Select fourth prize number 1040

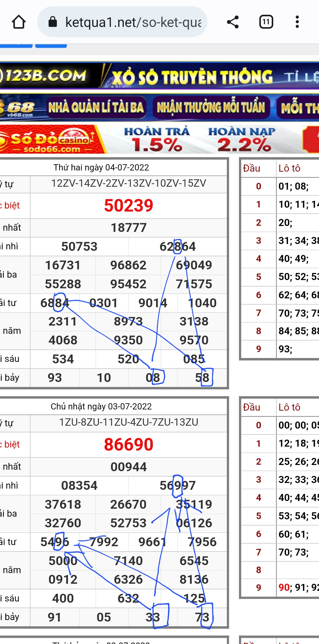(x=202, y=303)
